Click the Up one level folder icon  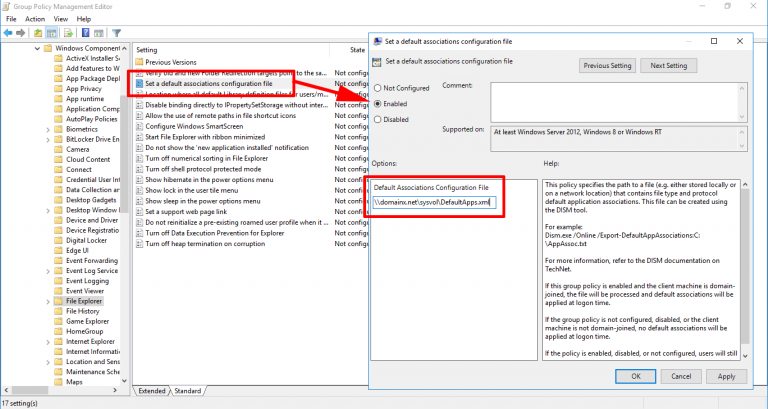point(38,33)
